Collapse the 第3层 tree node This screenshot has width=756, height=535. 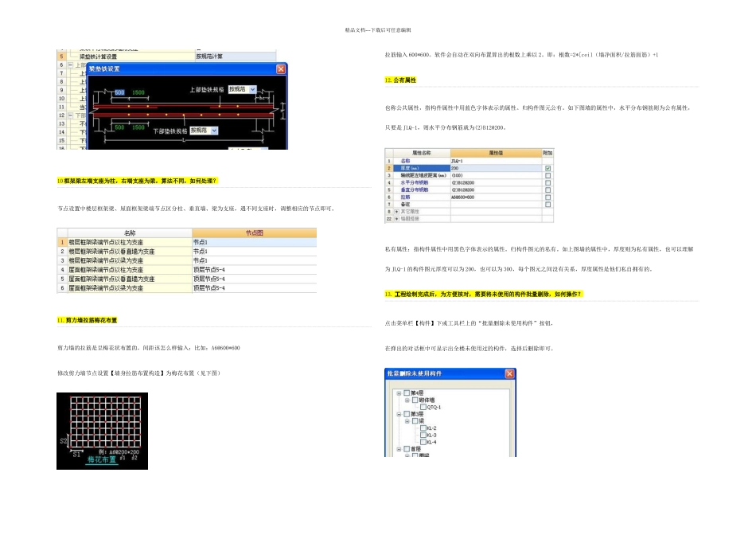click(x=399, y=415)
